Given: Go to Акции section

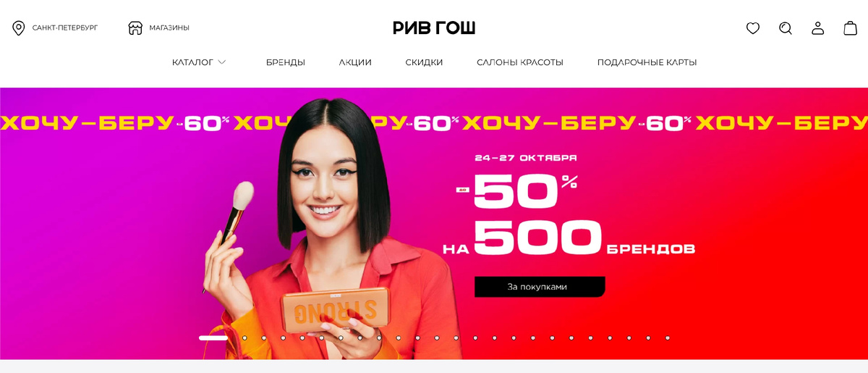Looking at the screenshot, I should (355, 62).
